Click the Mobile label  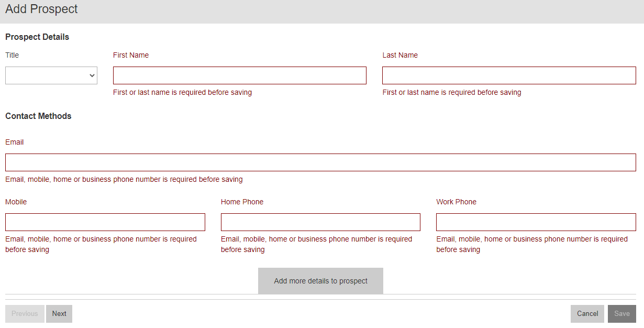(x=16, y=202)
